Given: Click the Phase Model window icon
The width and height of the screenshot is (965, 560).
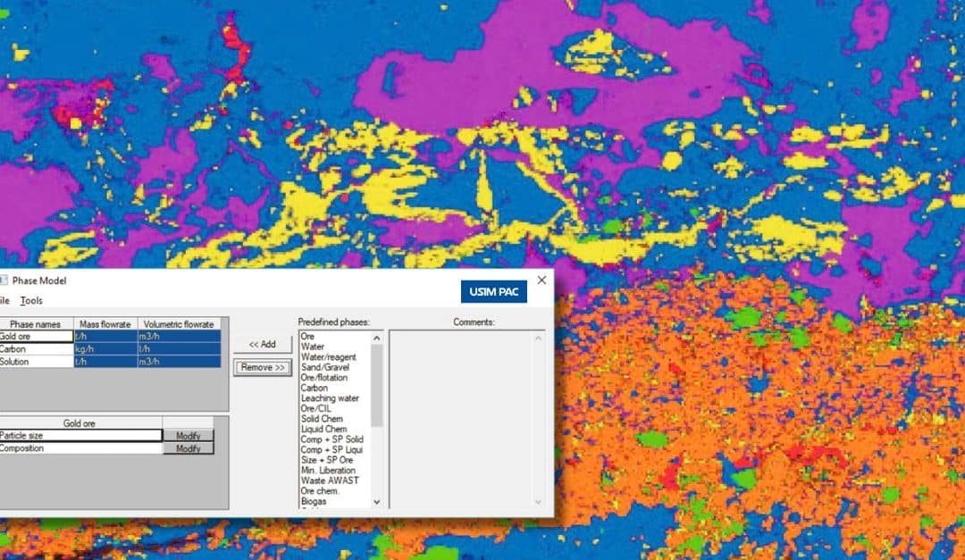Looking at the screenshot, I should pyautogui.click(x=3, y=280).
